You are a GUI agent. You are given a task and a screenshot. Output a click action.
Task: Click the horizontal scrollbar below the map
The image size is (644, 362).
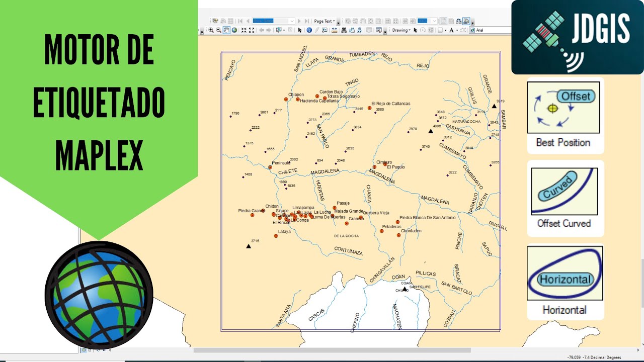332,350
